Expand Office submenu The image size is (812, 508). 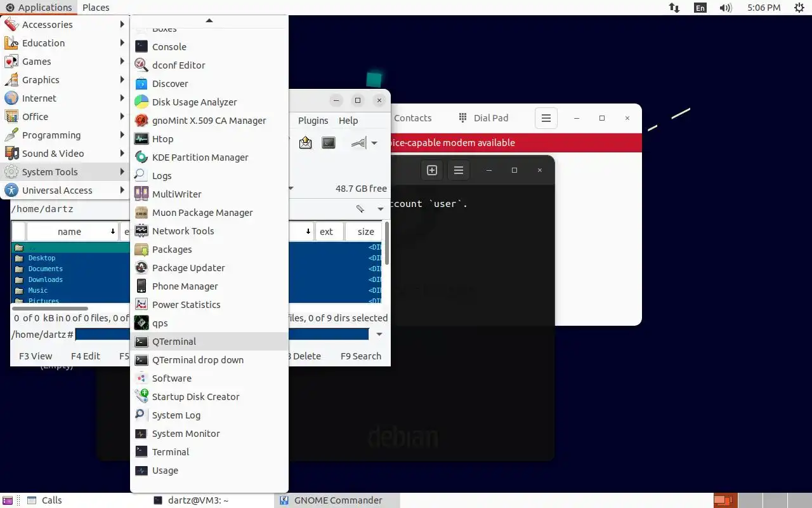tap(65, 116)
